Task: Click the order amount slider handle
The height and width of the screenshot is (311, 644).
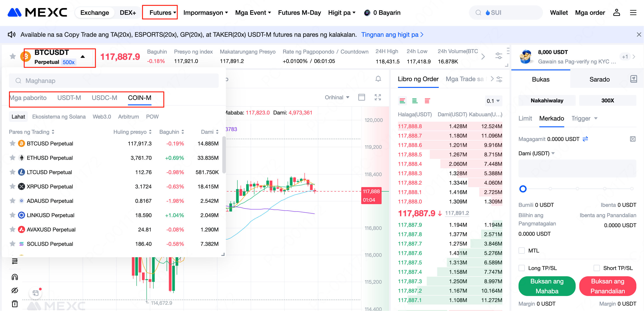Action: click(523, 189)
